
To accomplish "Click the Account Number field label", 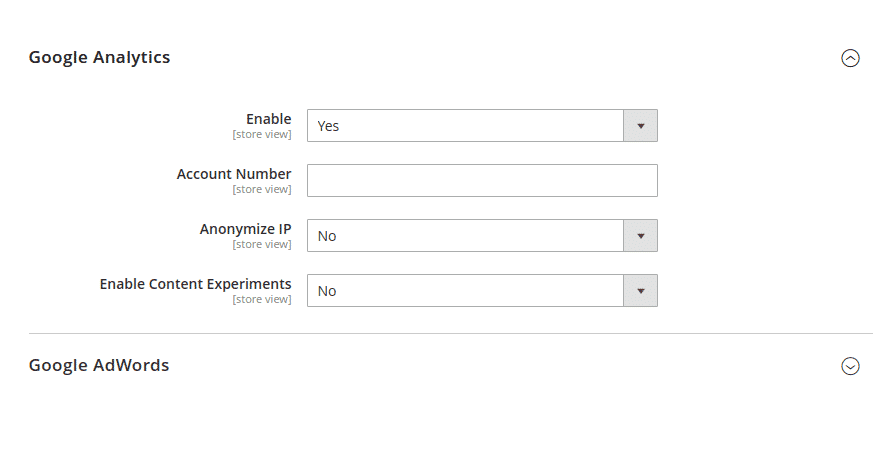I will point(234,174).
